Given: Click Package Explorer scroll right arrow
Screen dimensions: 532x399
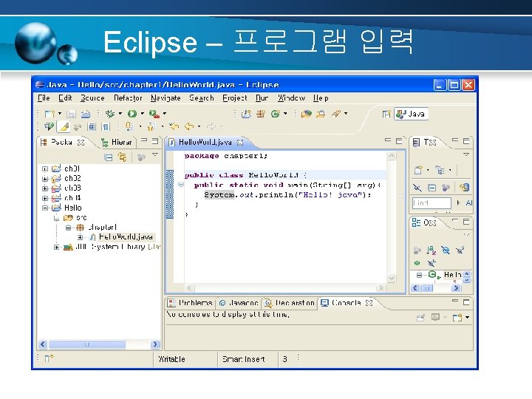Looking at the screenshot, I should click(x=155, y=344).
